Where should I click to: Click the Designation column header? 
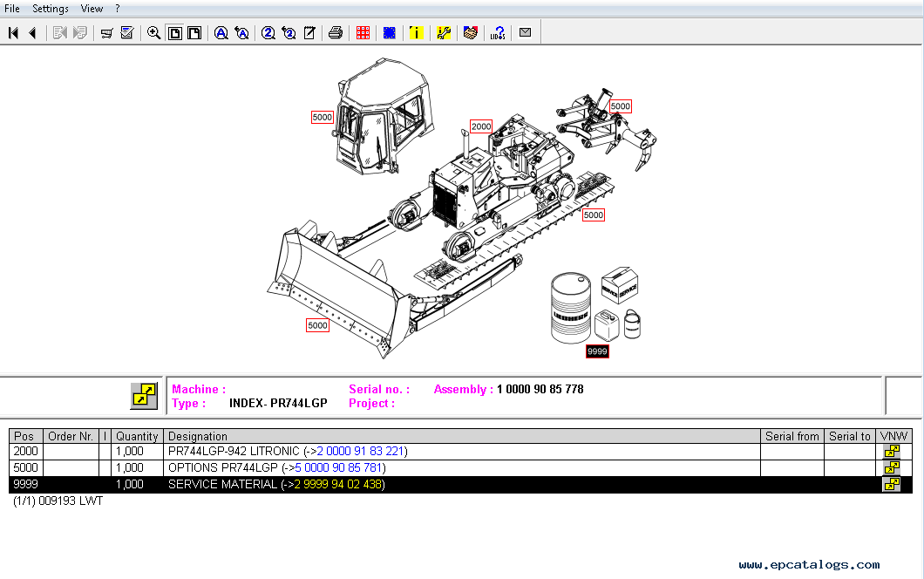(462, 436)
